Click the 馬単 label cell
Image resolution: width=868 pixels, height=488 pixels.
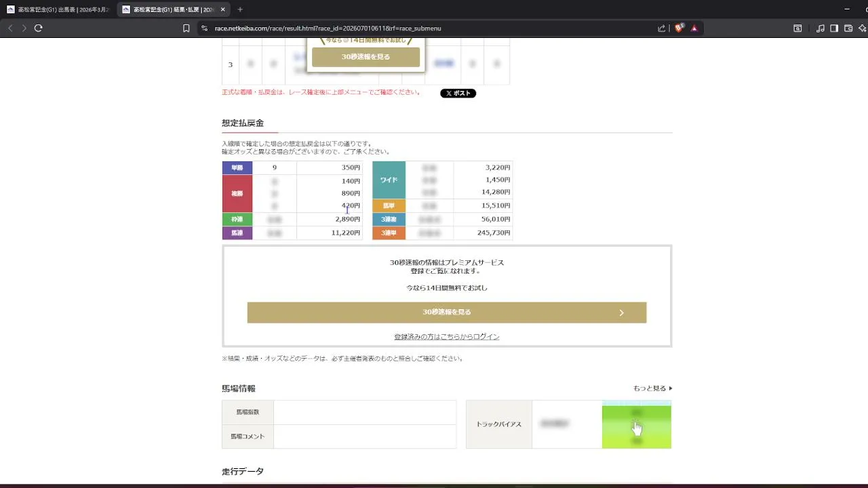point(389,205)
